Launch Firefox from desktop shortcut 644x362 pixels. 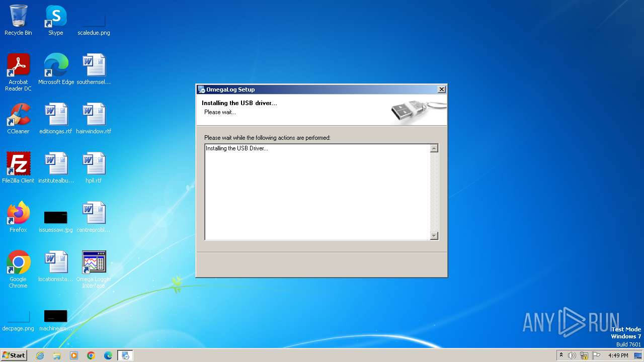(x=18, y=217)
